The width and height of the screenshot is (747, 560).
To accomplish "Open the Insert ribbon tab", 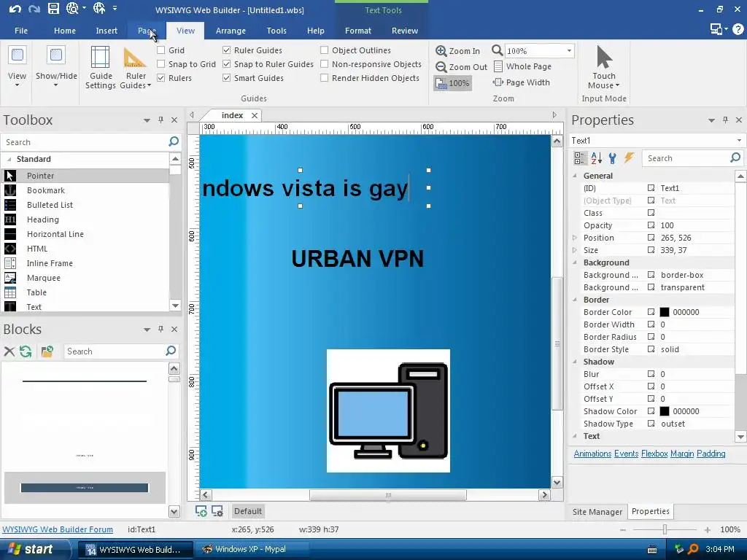I will [107, 31].
